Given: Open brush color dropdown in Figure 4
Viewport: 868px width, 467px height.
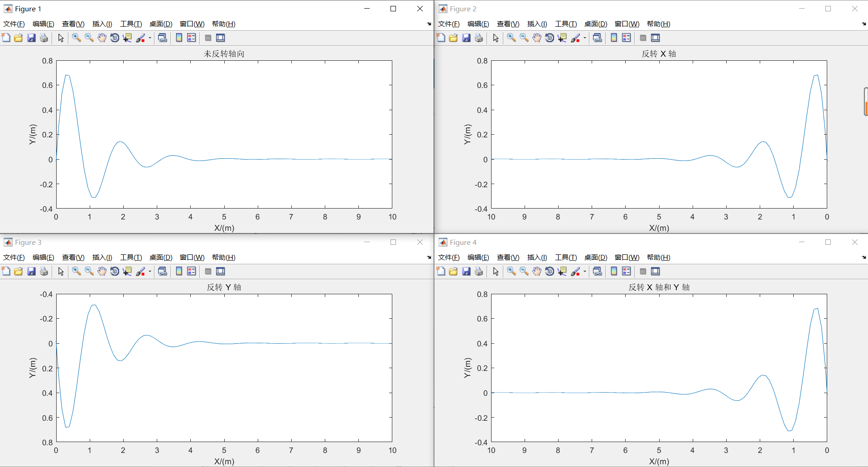Looking at the screenshot, I should pos(585,272).
